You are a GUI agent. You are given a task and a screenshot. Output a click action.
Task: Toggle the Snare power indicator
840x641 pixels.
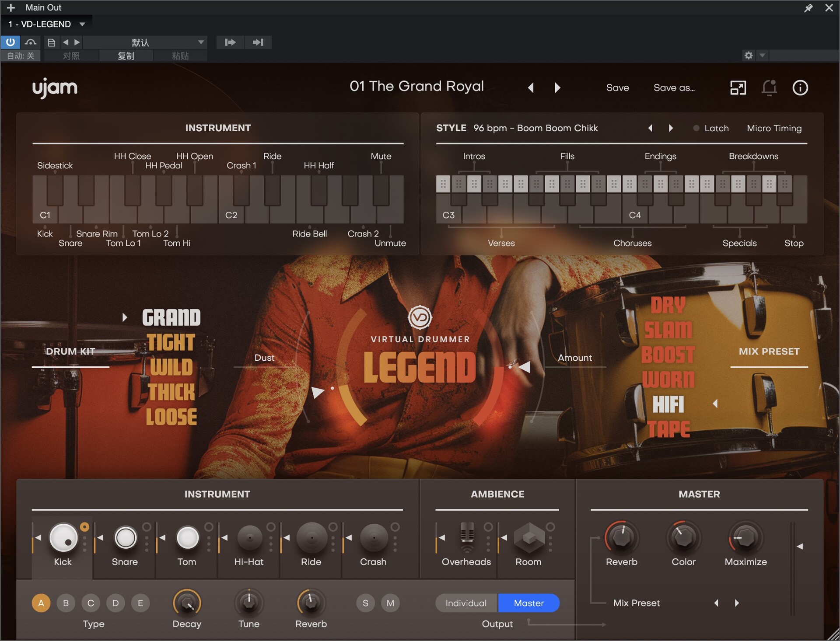pyautogui.click(x=147, y=527)
